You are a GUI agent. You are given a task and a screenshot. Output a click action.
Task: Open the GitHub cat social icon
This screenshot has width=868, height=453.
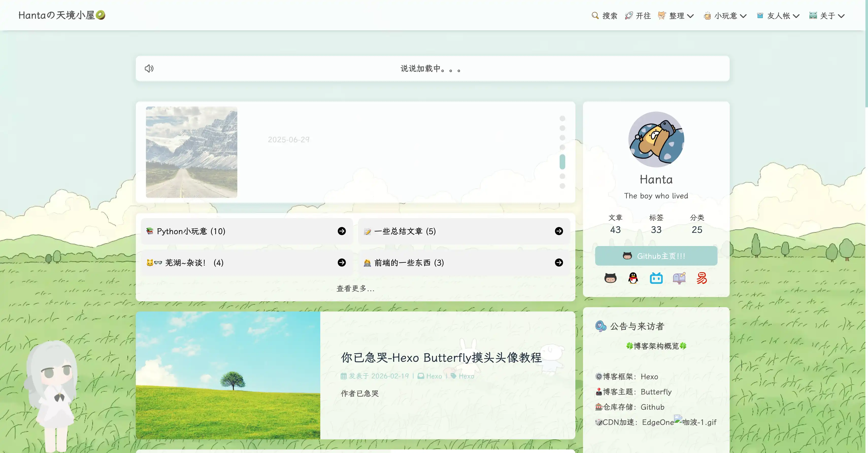point(610,278)
